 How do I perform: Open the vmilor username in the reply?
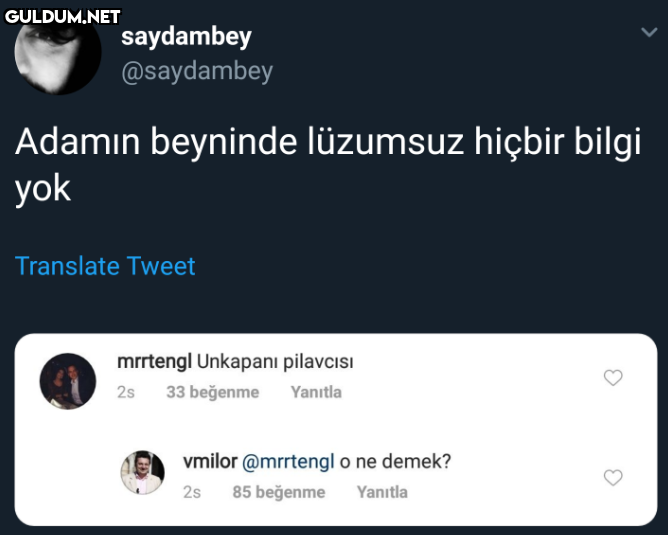[x=210, y=461]
